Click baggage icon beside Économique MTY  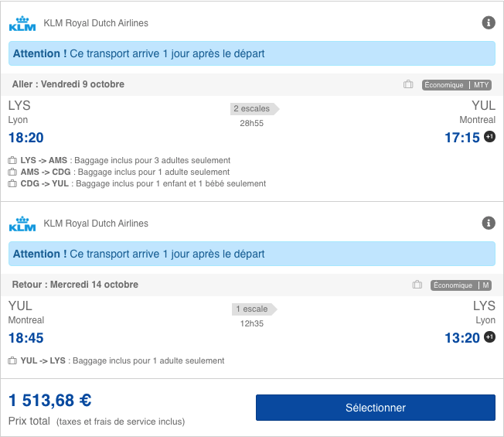[408, 84]
